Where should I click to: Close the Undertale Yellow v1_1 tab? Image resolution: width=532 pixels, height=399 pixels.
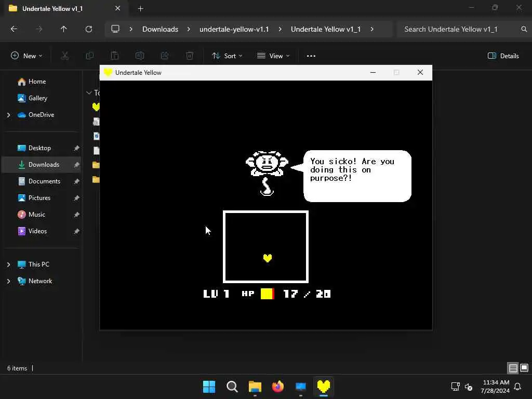point(118,8)
